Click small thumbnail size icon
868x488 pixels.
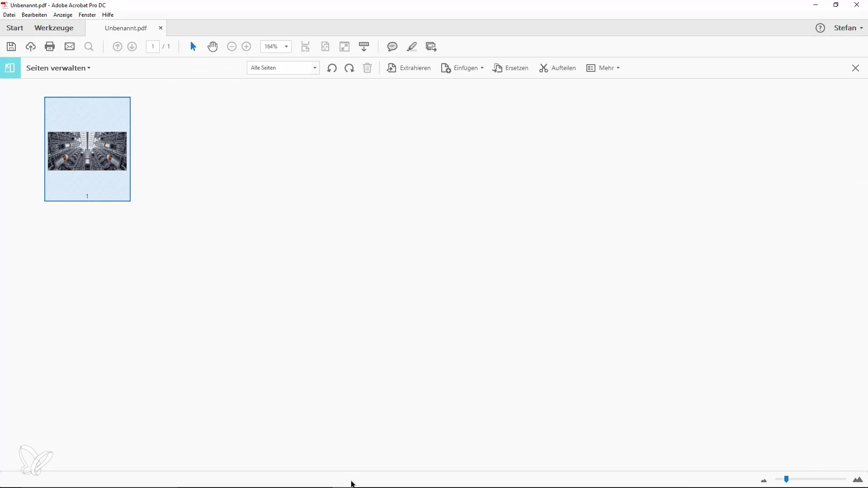(764, 481)
